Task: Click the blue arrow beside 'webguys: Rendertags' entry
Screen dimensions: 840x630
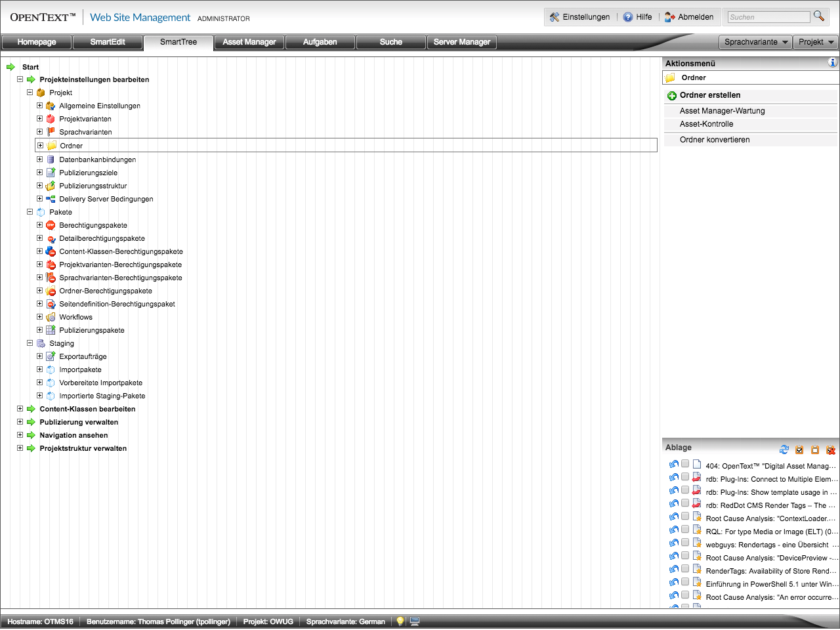Action: (x=674, y=543)
